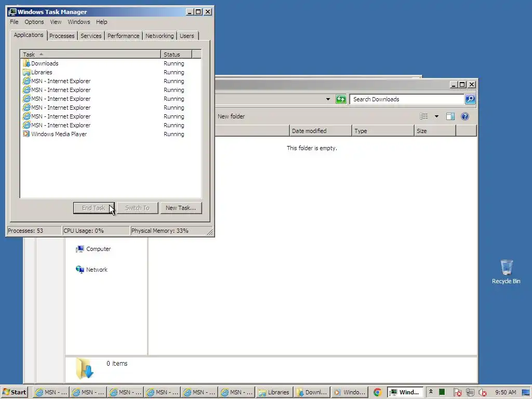Sort by Type column in Downloads window
The image size is (532, 399).
tap(383, 131)
